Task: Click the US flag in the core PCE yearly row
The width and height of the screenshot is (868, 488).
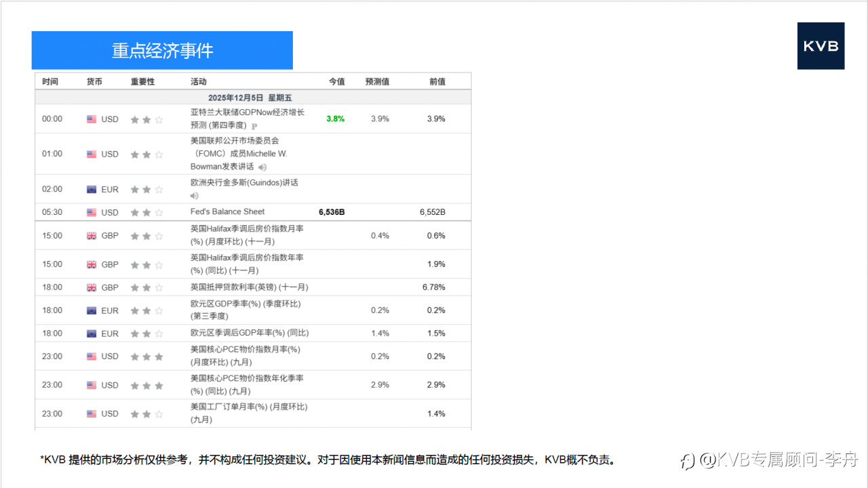Action: point(92,385)
